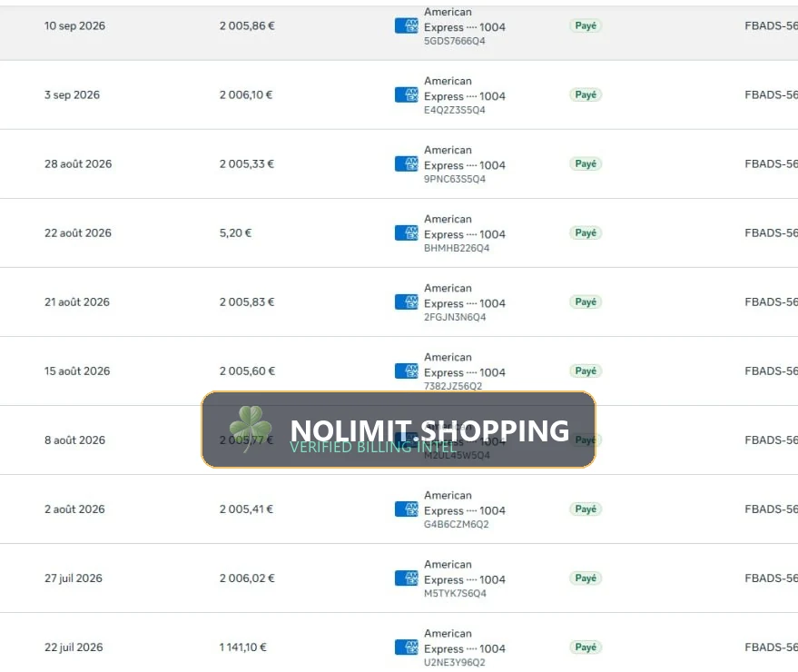Click transaction ID M5TYK7S6Q4
The height and width of the screenshot is (672, 798).
(x=455, y=594)
